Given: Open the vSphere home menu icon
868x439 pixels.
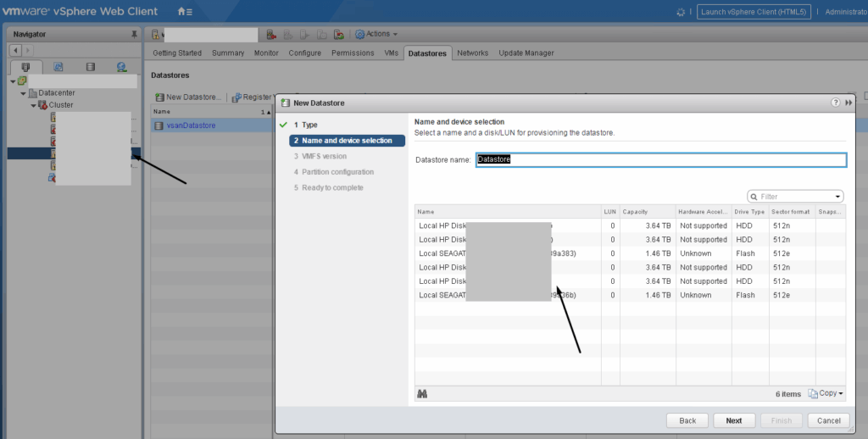Looking at the screenshot, I should pyautogui.click(x=185, y=11).
